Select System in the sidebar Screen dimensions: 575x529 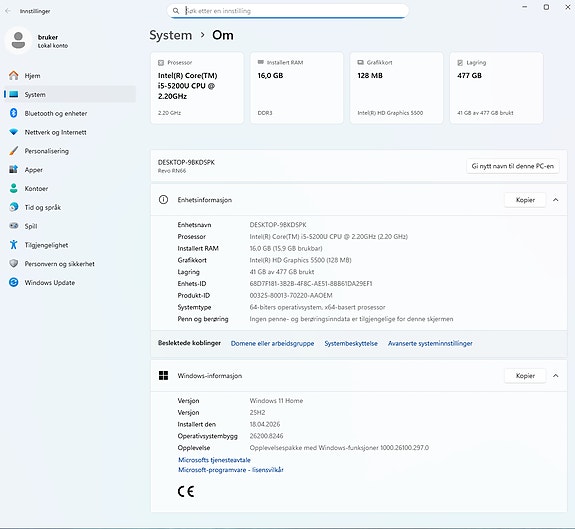tap(70, 94)
